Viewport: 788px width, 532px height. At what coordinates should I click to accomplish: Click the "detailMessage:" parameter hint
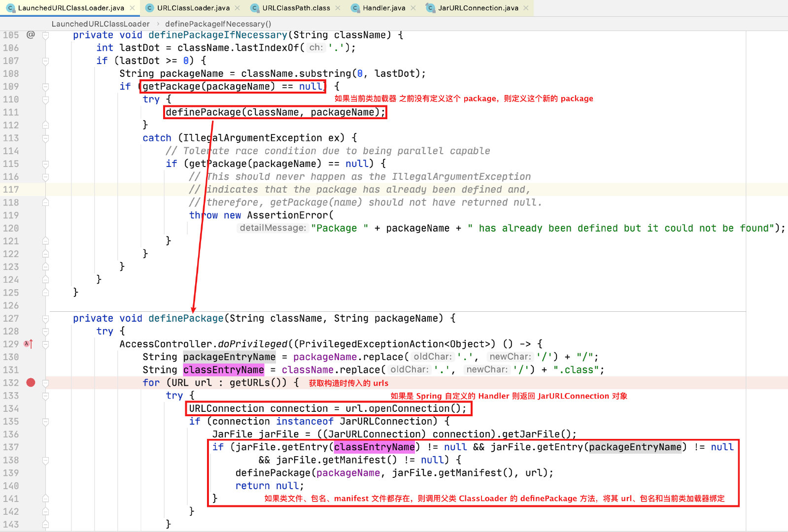pyautogui.click(x=273, y=228)
